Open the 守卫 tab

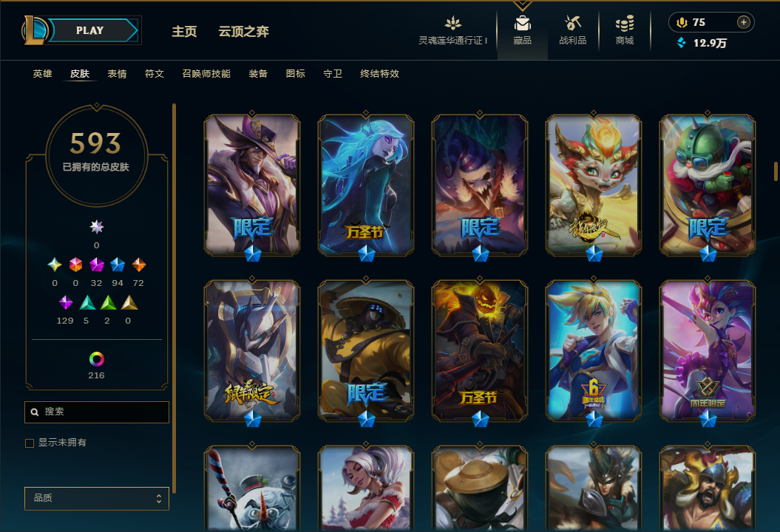(x=333, y=74)
